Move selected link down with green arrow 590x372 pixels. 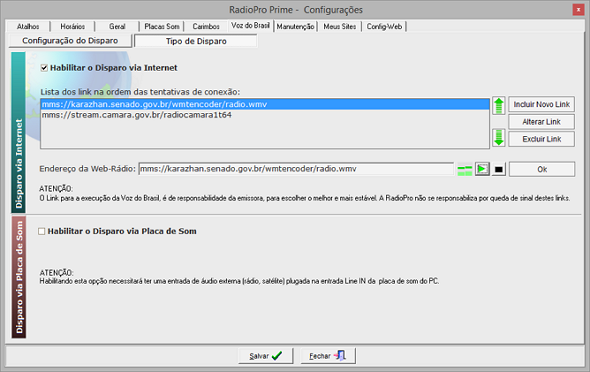tap(499, 138)
